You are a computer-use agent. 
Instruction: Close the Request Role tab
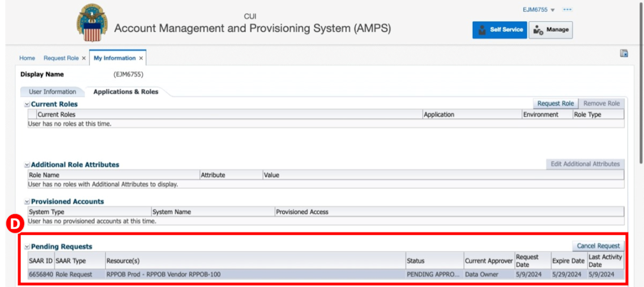coord(84,59)
